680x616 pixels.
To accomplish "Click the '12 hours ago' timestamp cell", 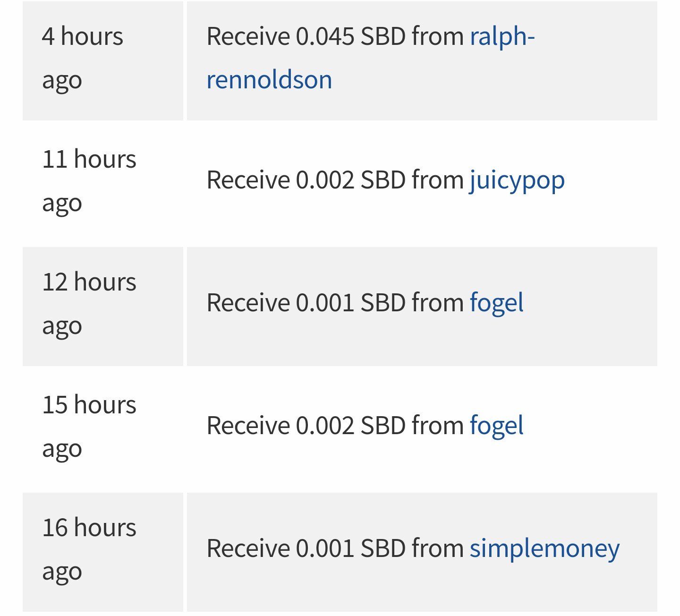I will (x=103, y=307).
